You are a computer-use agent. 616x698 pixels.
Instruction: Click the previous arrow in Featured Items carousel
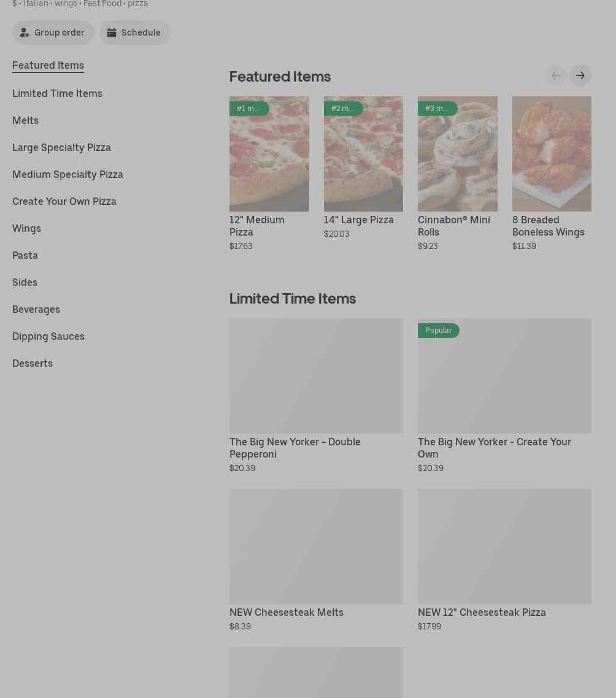click(556, 76)
